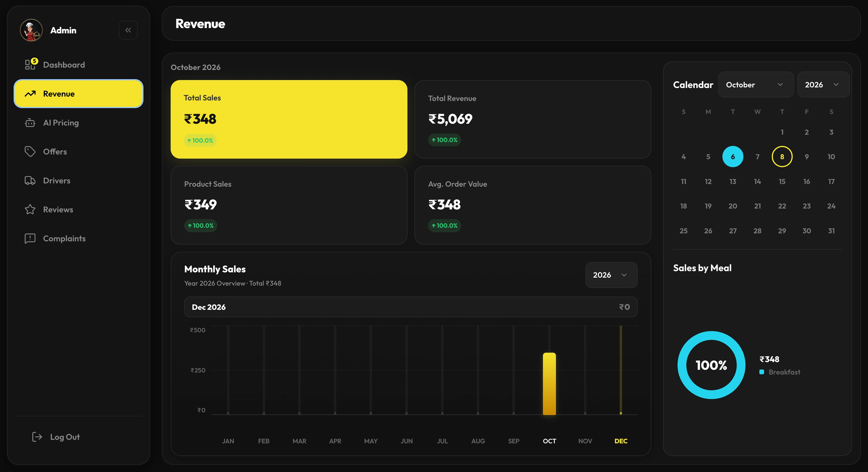Click the Breakfast legend color swatch
This screenshot has width=868, height=472.
point(761,372)
